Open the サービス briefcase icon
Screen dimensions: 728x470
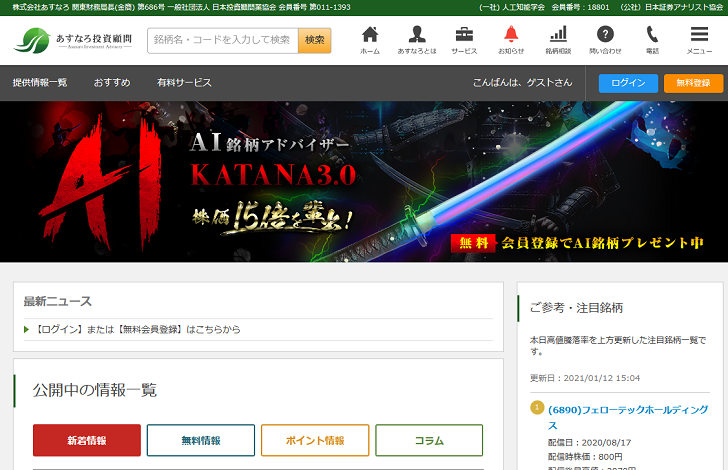pos(464,40)
